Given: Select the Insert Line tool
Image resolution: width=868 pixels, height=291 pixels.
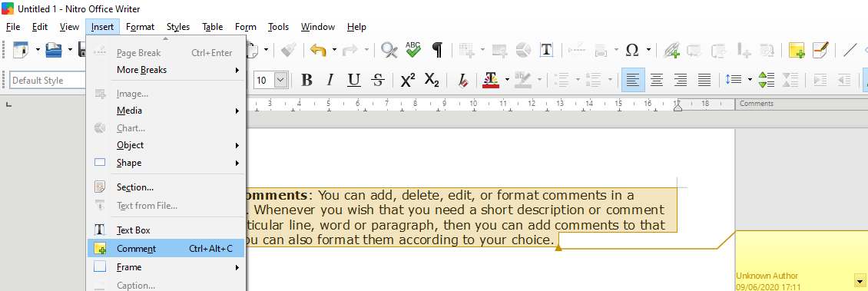Looking at the screenshot, I should click(x=850, y=51).
